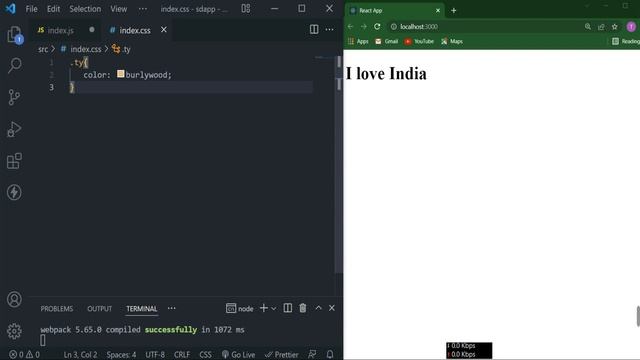Open Accounts menu in activity bar
Image resolution: width=640 pixels, height=360 pixels.
coord(14,299)
